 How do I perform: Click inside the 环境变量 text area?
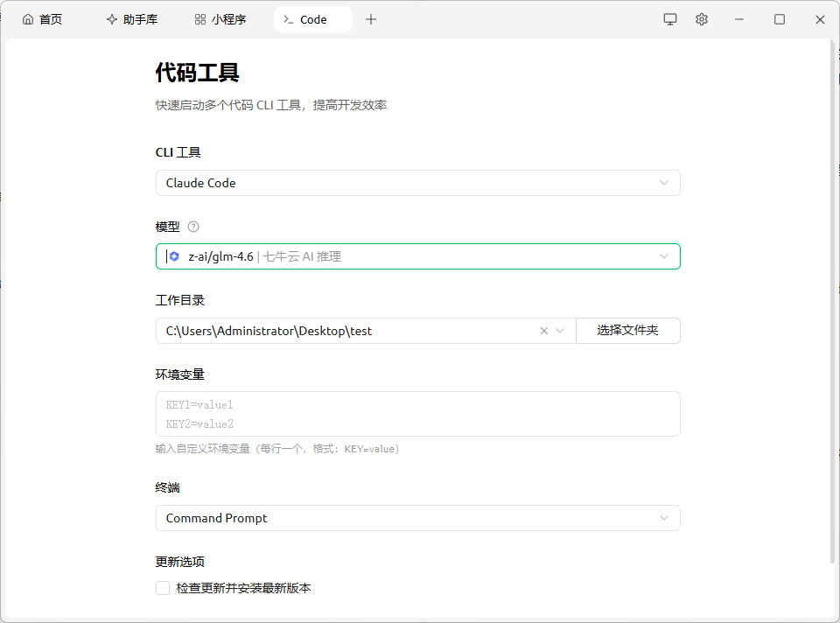[417, 414]
